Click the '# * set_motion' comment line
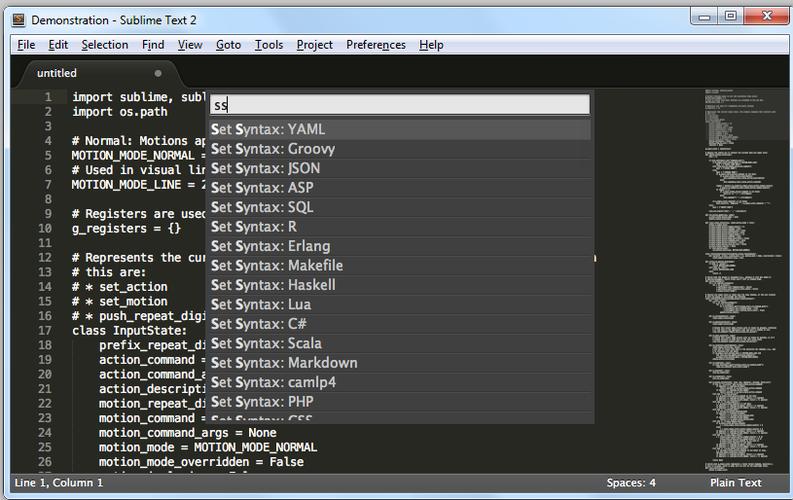Screen dimensions: 793x500 pos(119,301)
